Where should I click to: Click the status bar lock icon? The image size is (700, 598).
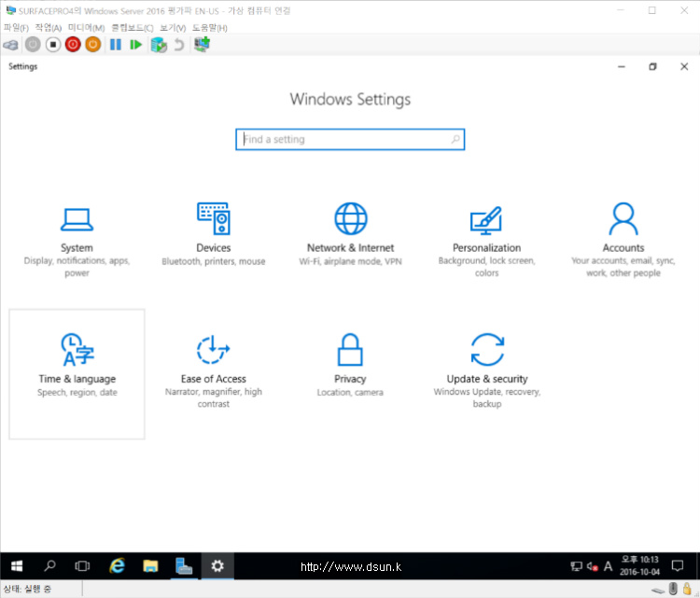(688, 589)
